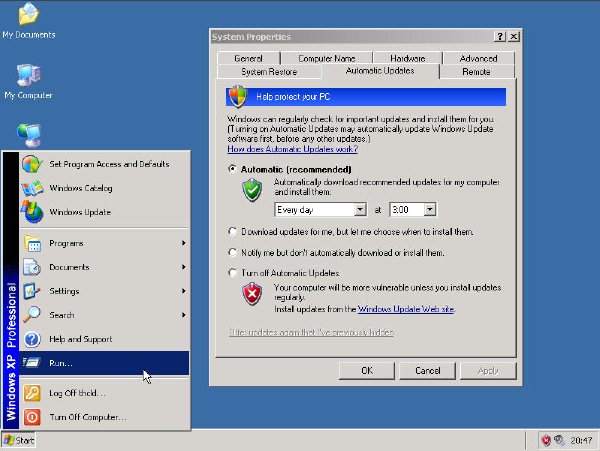The height and width of the screenshot is (451, 600).
Task: Select Download updates for me option
Action: [232, 231]
